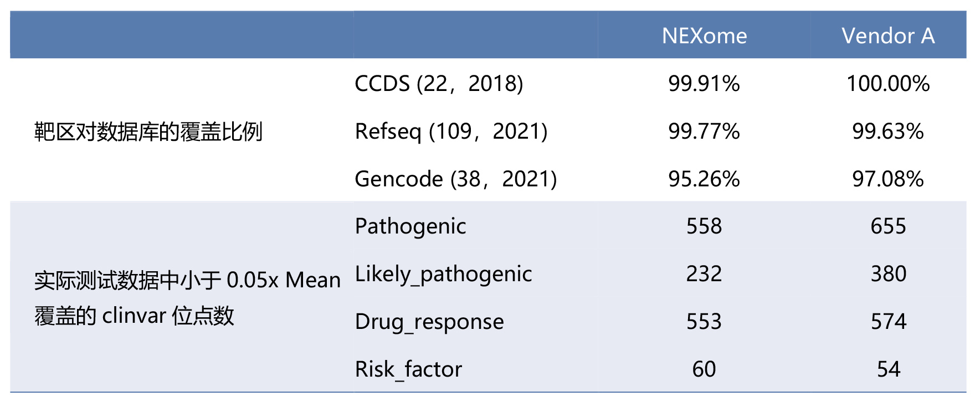Click the Pathogenic row label

410,226
